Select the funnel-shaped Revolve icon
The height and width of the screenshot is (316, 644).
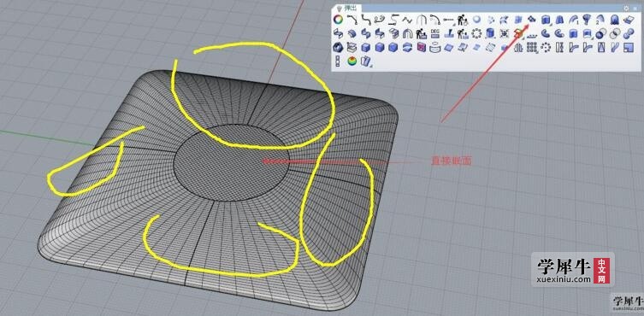pyautogui.click(x=587, y=19)
